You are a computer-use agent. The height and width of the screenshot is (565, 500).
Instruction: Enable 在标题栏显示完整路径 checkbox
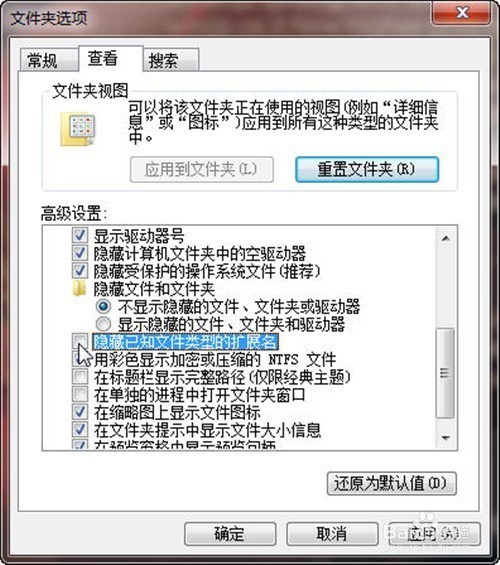coord(80,377)
